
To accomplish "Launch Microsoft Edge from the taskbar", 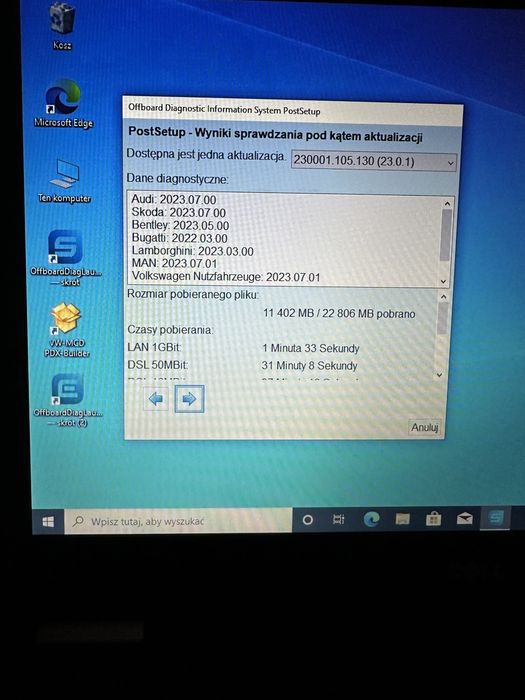I will click(x=371, y=519).
